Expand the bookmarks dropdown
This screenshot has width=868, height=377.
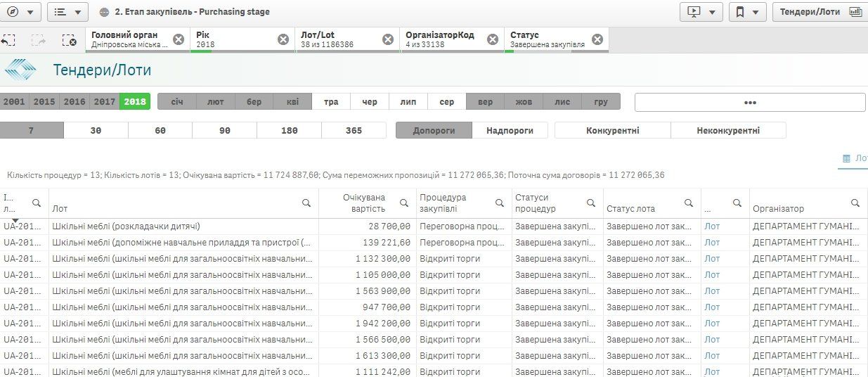747,12
